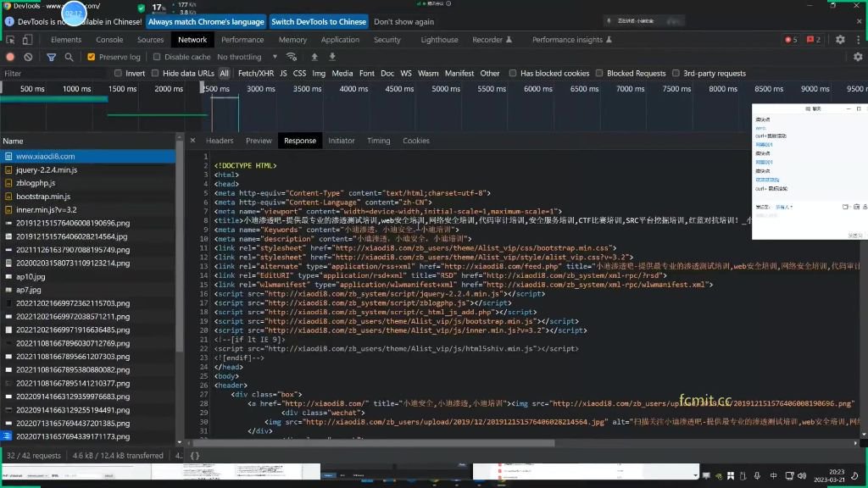Open the Timing tab of request
The image size is (868, 488).
click(379, 141)
